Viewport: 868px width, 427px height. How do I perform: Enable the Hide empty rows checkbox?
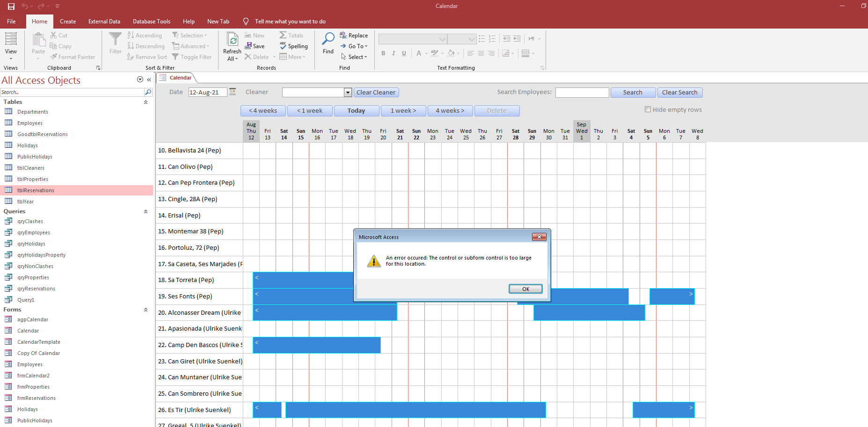click(x=648, y=109)
